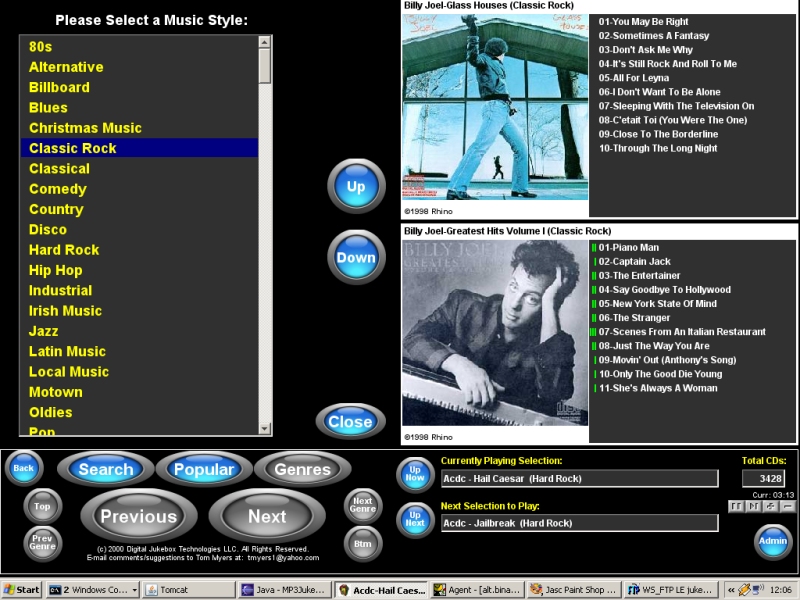Pause playback with the pause icon

[x=736, y=506]
